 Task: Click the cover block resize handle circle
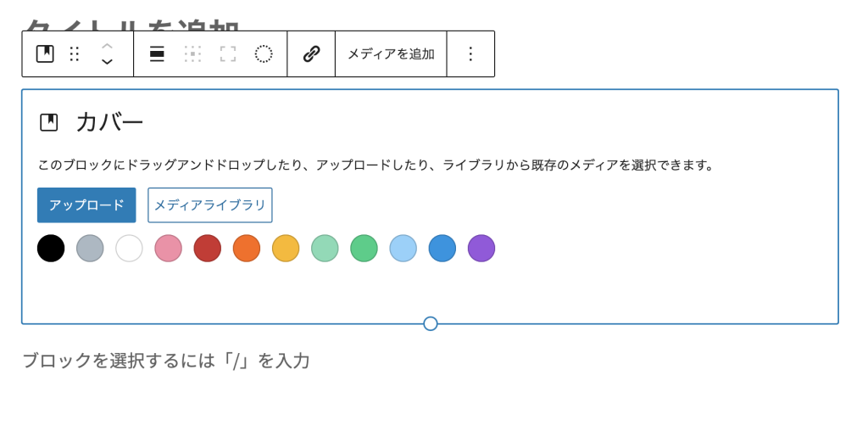tap(431, 323)
